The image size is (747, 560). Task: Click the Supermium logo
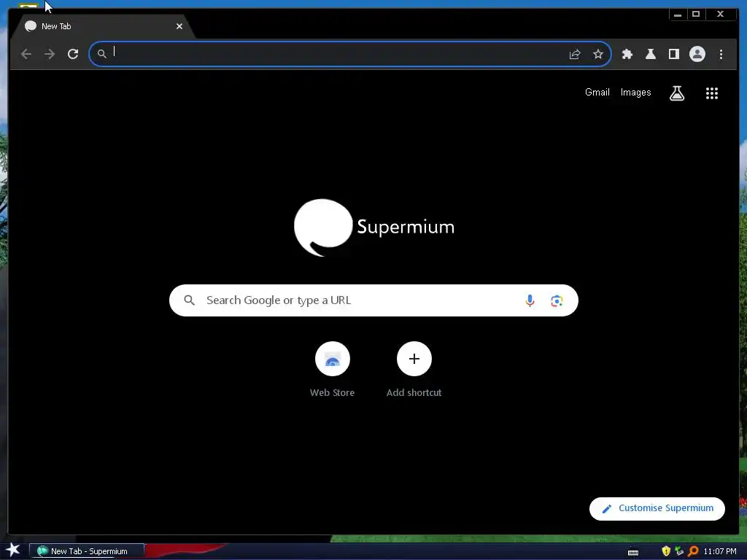(374, 227)
